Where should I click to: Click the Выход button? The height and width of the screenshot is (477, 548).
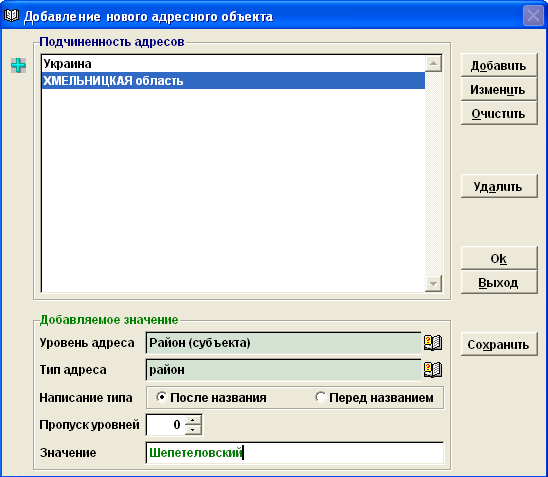(x=499, y=282)
